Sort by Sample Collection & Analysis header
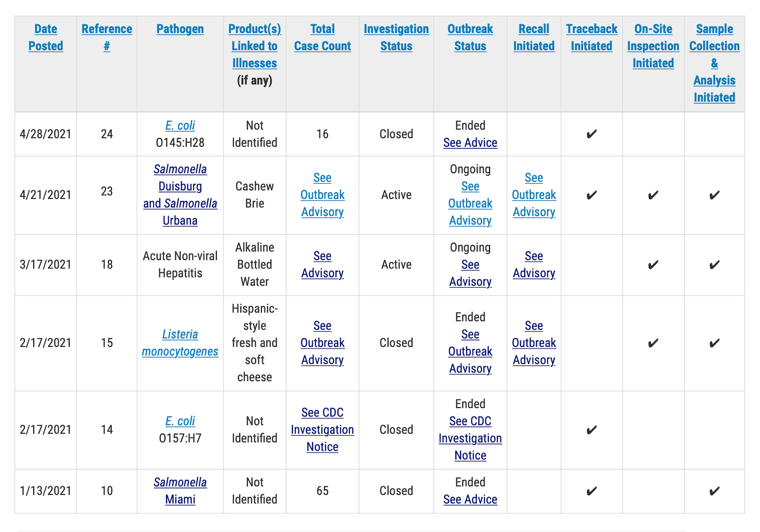The image size is (760, 532). [714, 63]
